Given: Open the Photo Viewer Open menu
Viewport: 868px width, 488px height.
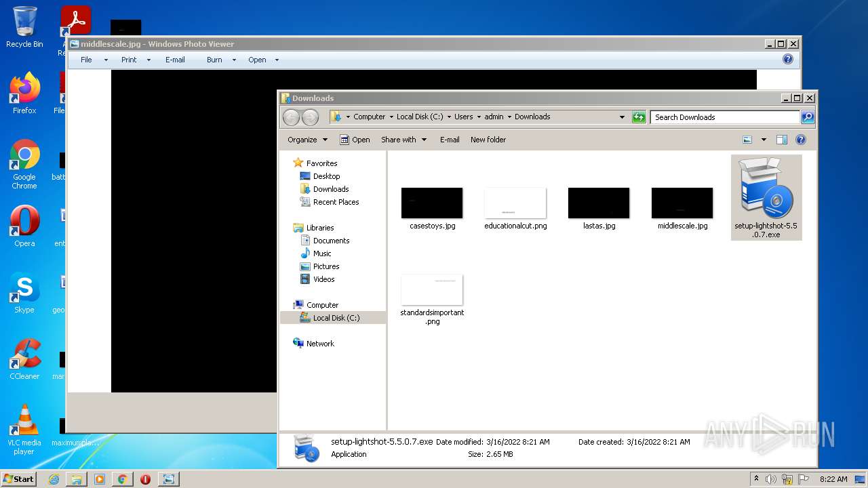Looking at the screenshot, I should (263, 60).
